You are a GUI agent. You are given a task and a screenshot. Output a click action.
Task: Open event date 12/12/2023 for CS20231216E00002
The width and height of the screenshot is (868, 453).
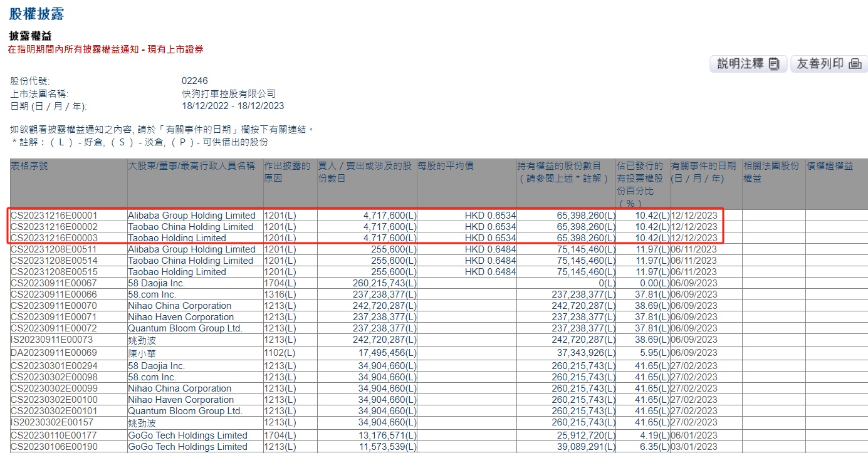point(694,227)
